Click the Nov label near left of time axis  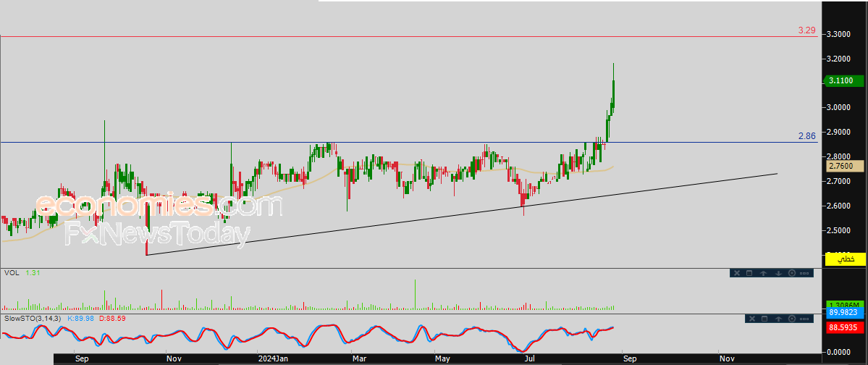pyautogui.click(x=174, y=359)
